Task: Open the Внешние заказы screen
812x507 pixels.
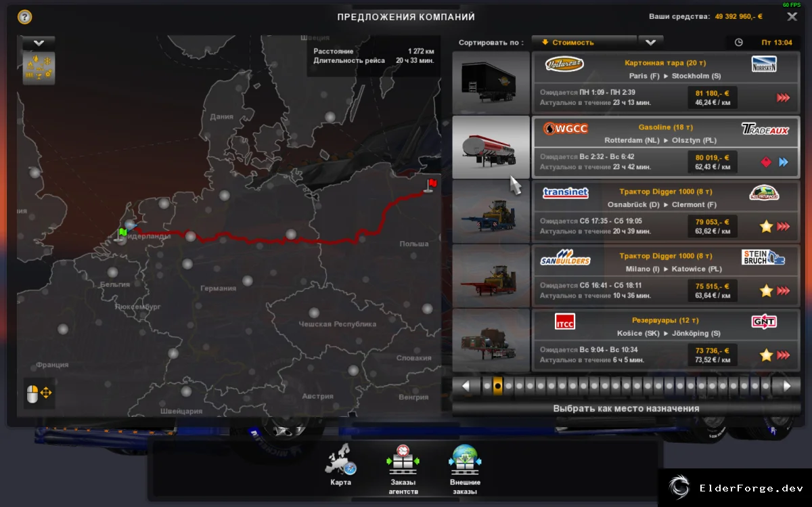Action: [465, 470]
